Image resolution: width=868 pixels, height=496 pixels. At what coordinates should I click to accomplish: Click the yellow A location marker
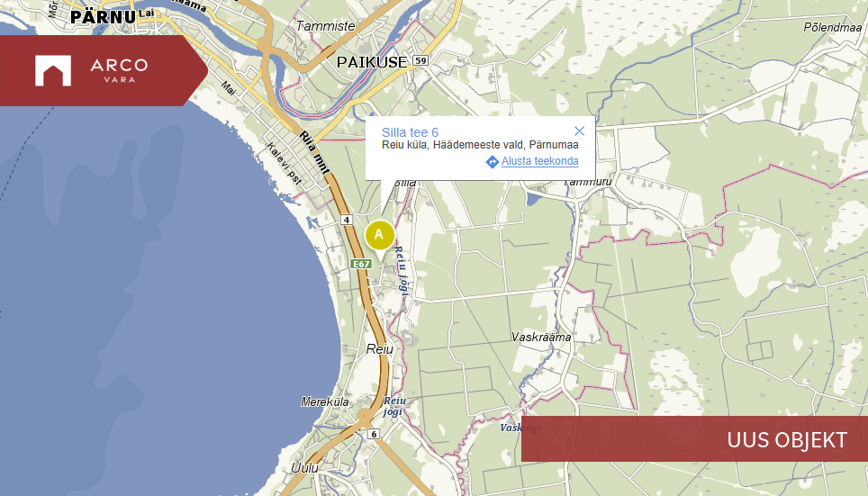(x=379, y=235)
